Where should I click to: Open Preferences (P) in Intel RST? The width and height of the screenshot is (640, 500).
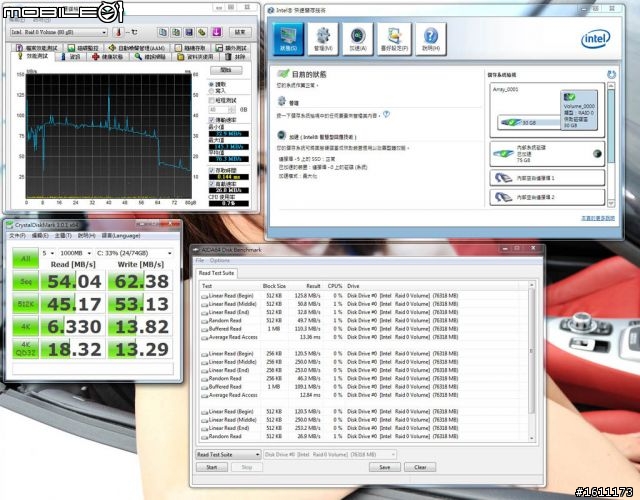[394, 39]
